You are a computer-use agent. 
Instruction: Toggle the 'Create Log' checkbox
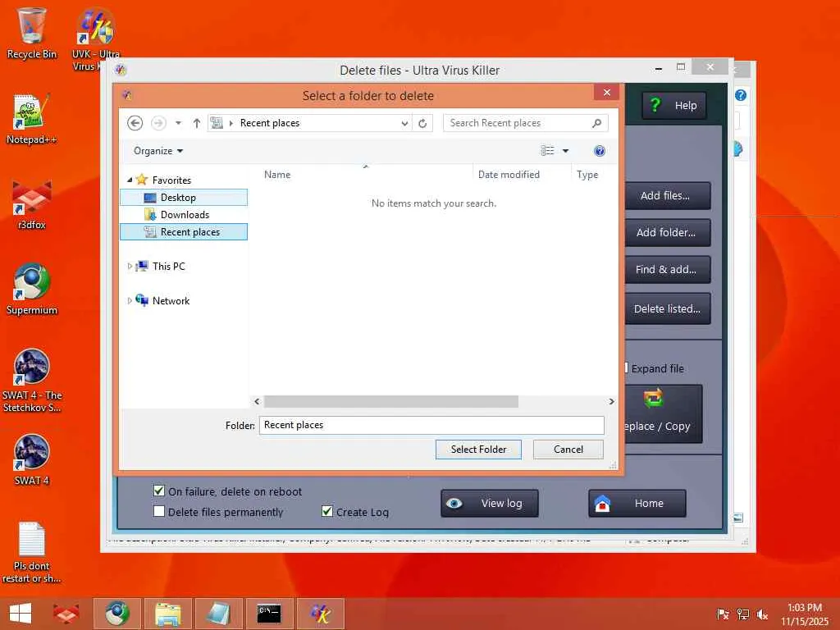click(x=327, y=511)
